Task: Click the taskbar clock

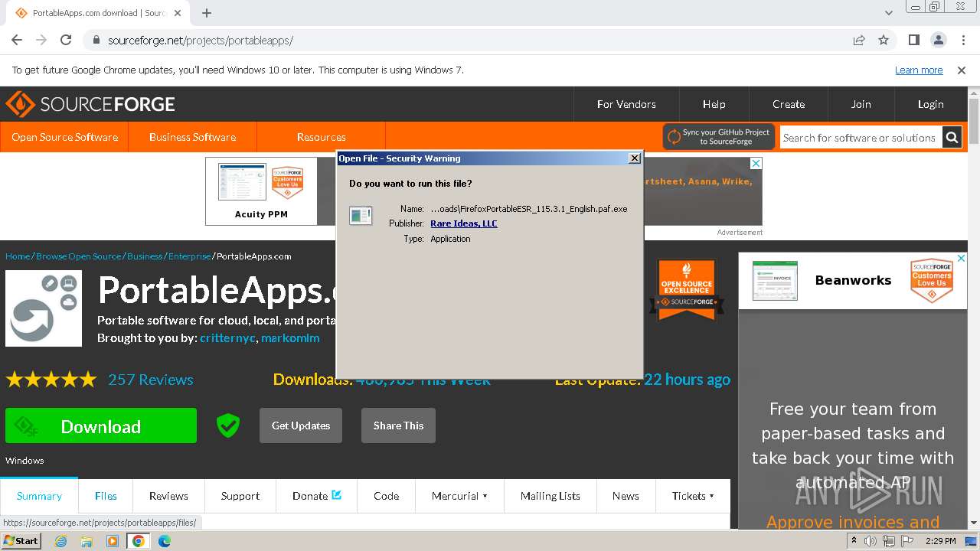Action: pyautogui.click(x=940, y=541)
